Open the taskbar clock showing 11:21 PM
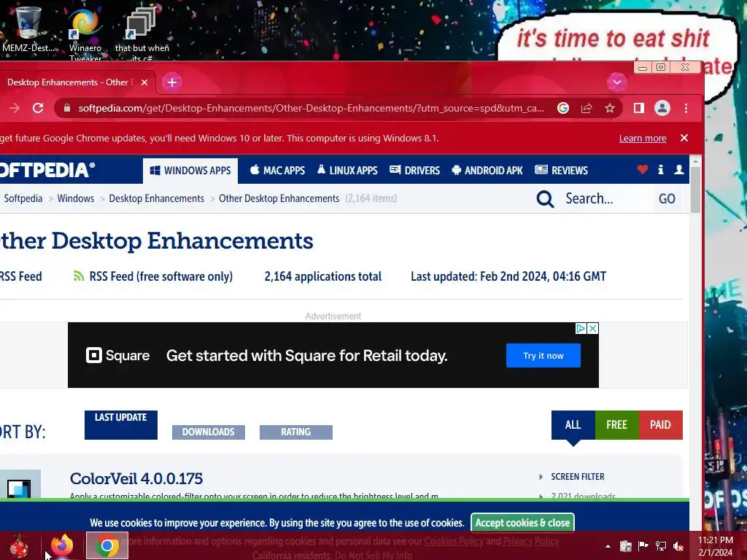 click(716, 546)
